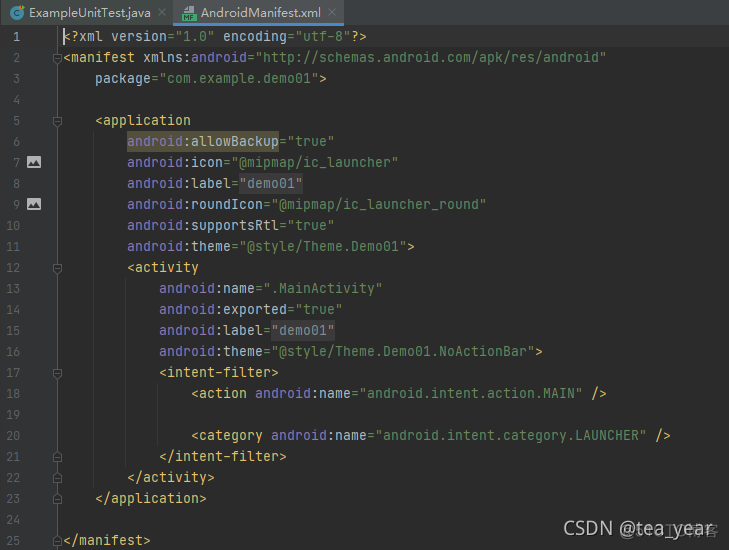Viewport: 729px width, 550px height.
Task: Click the xml version declaration "1.0" value
Action: (195, 36)
